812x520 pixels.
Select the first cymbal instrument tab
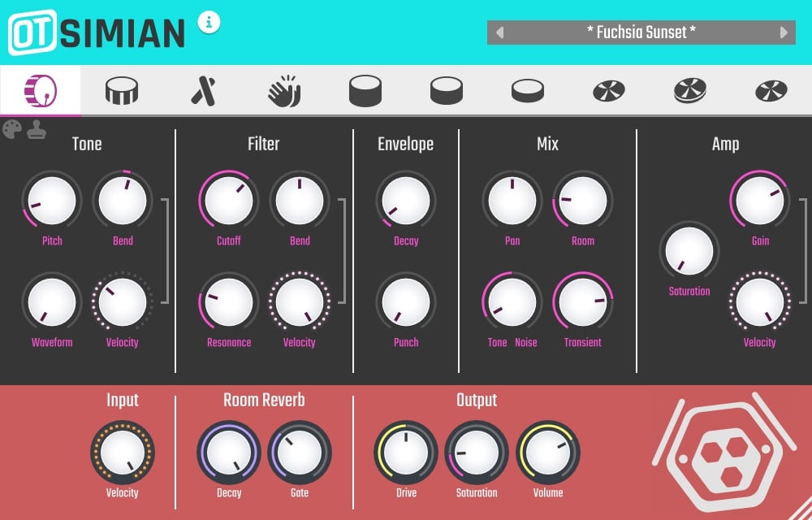coord(608,91)
